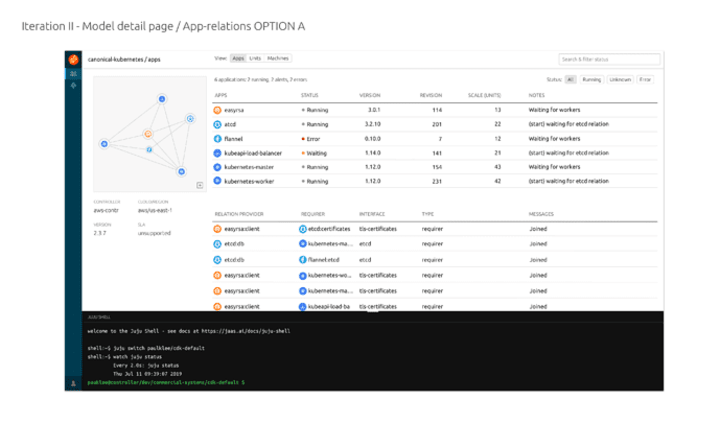Click the Juju Shell panel header
The height and width of the screenshot is (423, 720).
(99, 317)
